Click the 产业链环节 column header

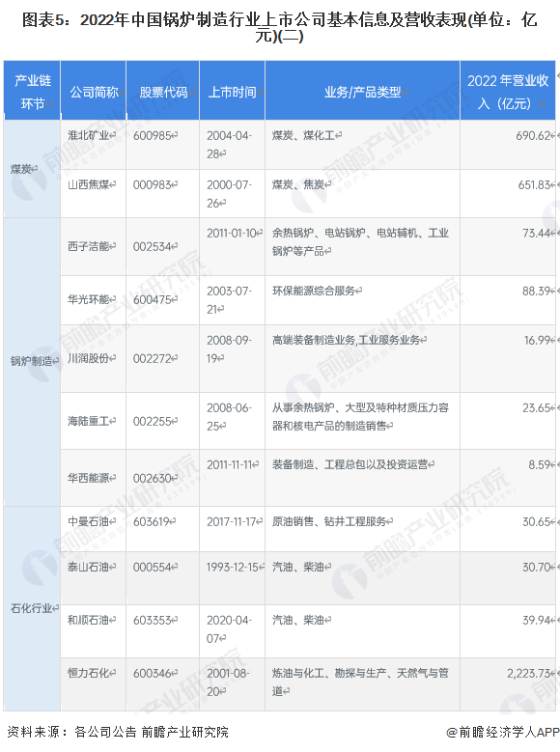coord(32,91)
